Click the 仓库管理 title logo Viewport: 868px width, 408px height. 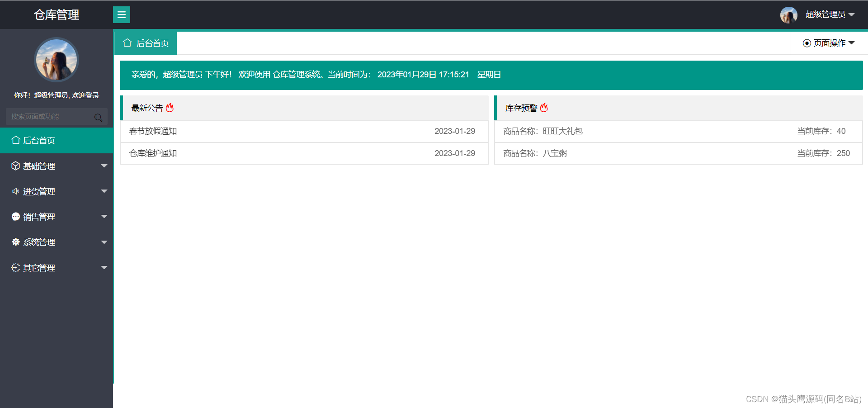click(57, 15)
